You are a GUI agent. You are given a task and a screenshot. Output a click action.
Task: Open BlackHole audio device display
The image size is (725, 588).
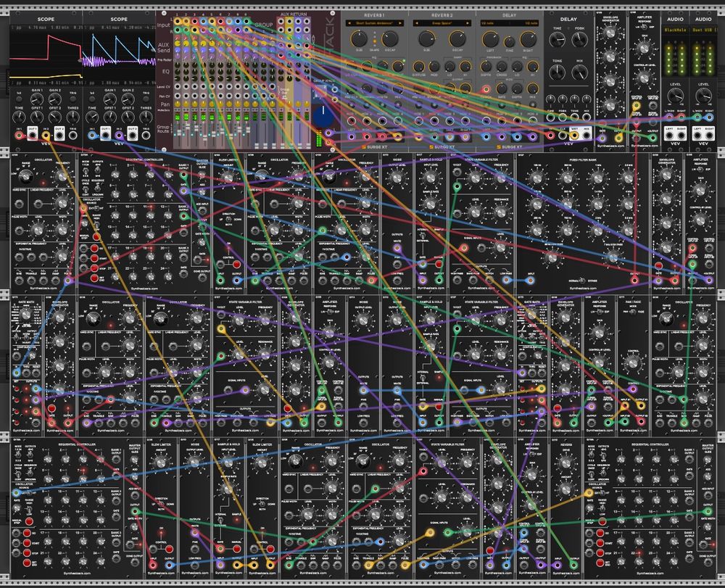click(676, 30)
